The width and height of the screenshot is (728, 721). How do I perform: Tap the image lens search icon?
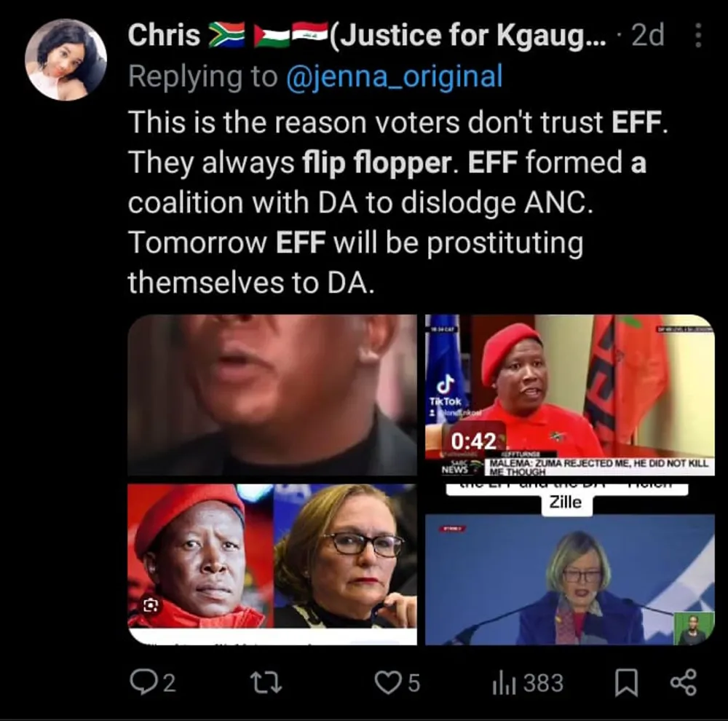coord(151,605)
